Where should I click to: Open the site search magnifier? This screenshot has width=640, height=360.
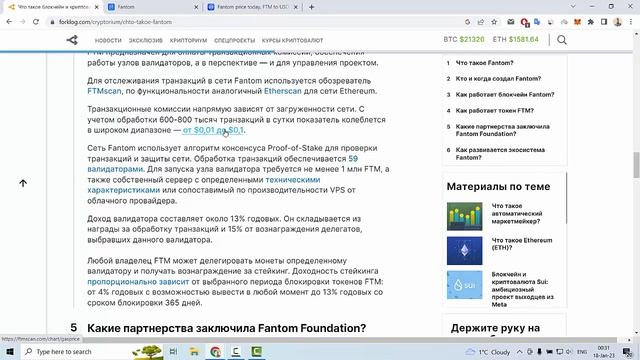click(562, 40)
